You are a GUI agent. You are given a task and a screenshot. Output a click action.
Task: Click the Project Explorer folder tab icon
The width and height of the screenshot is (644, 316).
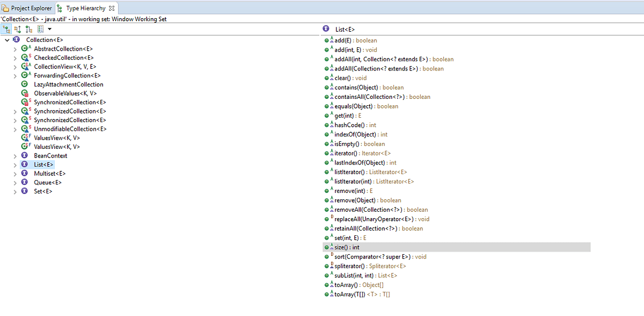click(6, 8)
